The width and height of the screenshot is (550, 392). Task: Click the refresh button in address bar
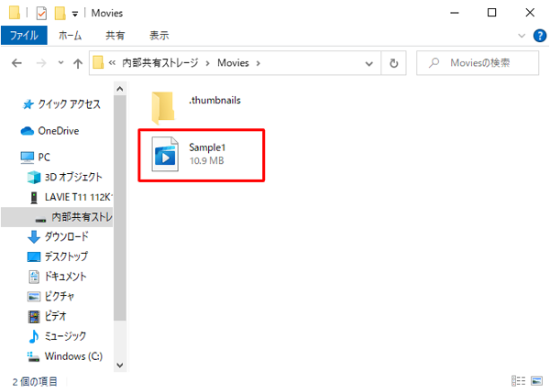393,64
